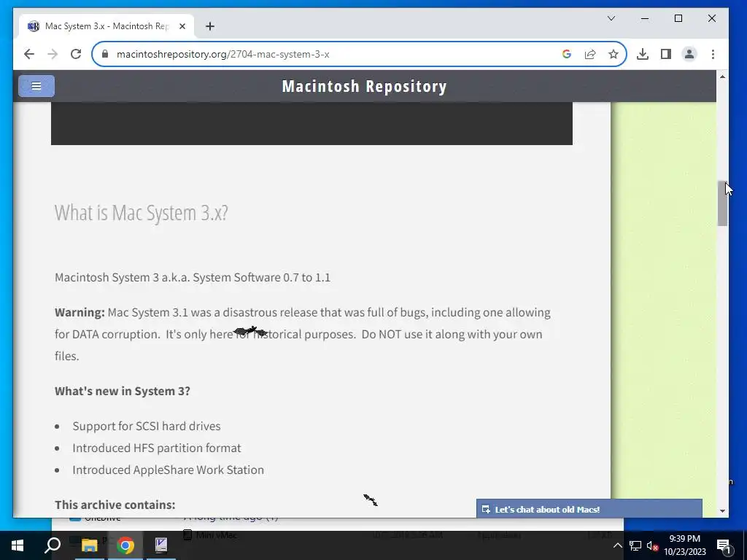The width and height of the screenshot is (747, 560).
Task: Open the Chrome profile menu
Action: 689,54
